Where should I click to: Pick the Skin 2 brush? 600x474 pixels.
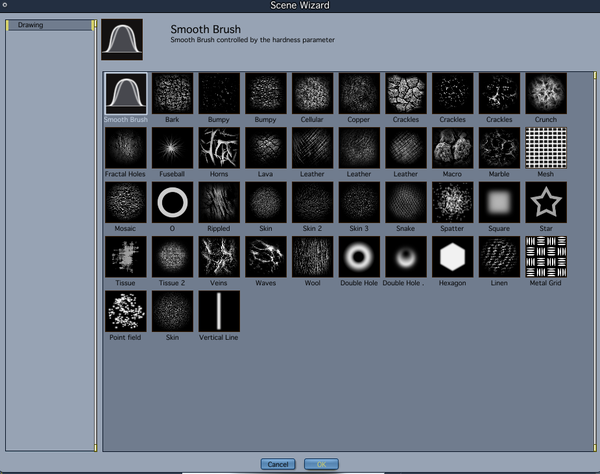pyautogui.click(x=312, y=202)
